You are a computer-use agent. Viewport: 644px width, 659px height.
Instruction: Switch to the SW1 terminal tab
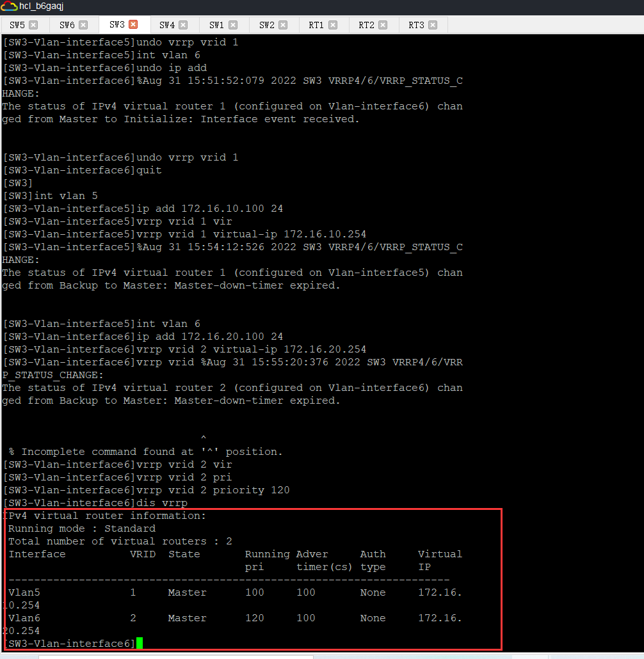(x=216, y=25)
